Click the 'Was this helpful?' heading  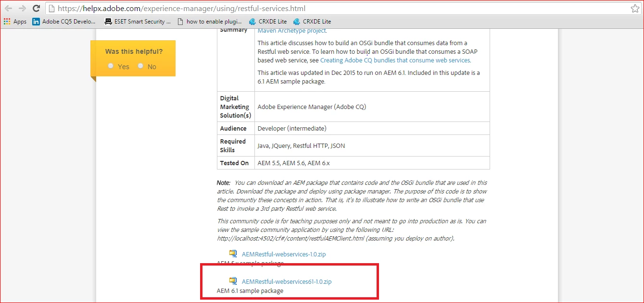134,52
